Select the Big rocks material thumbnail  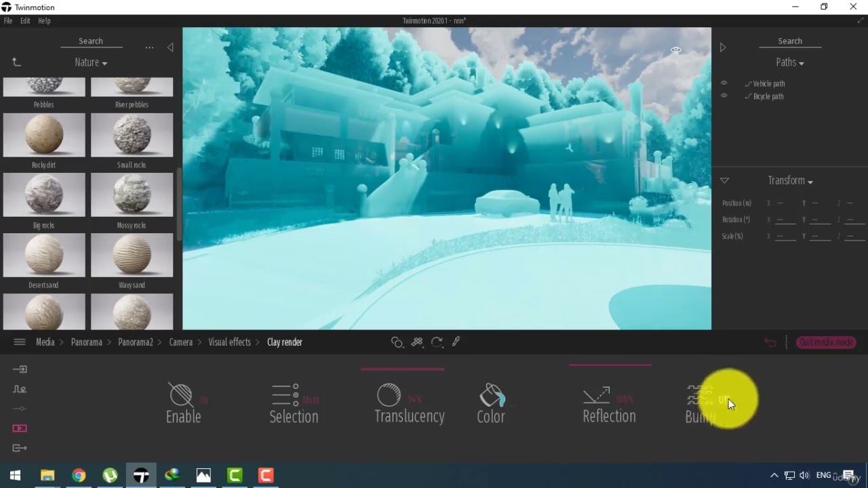tap(44, 195)
